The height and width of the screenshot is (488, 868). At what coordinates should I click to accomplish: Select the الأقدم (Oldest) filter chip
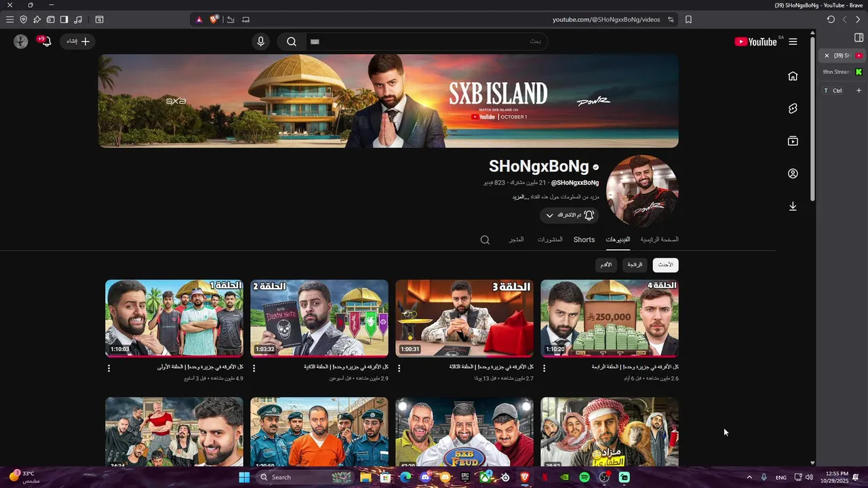click(x=606, y=265)
